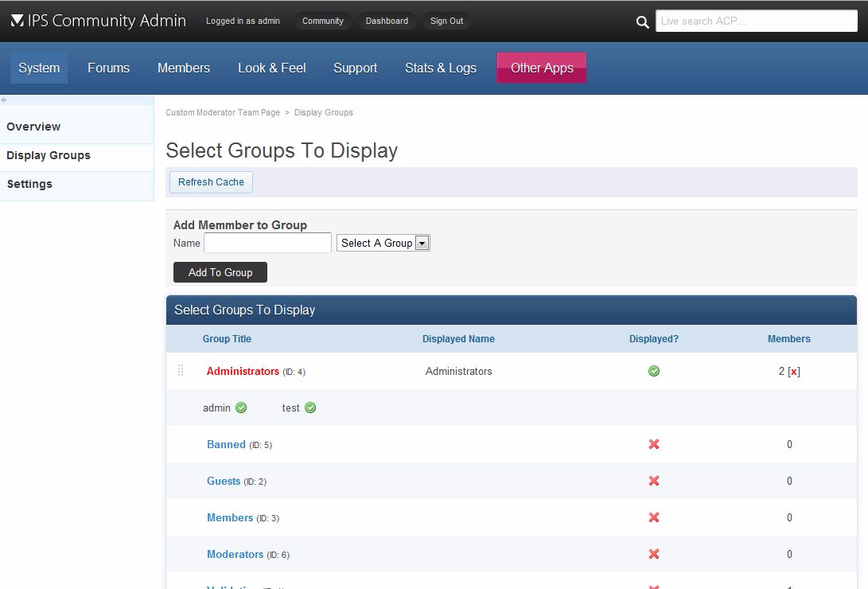Open the Other Apps menu

[x=542, y=68]
